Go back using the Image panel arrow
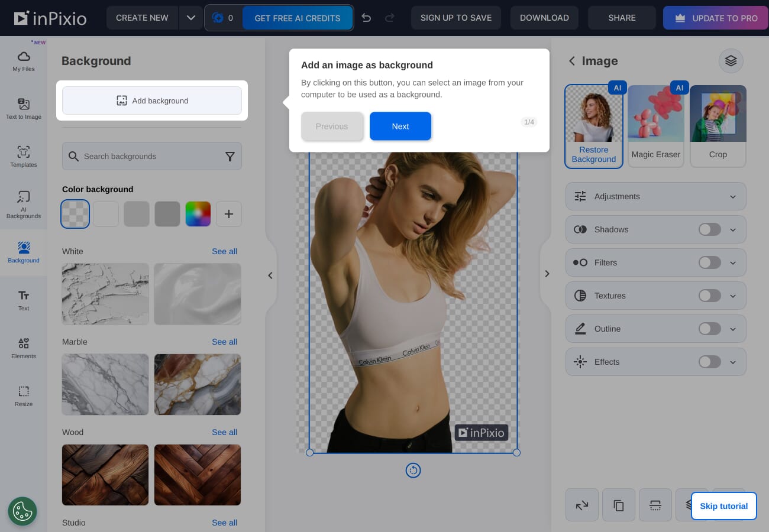769x532 pixels. [x=572, y=61]
